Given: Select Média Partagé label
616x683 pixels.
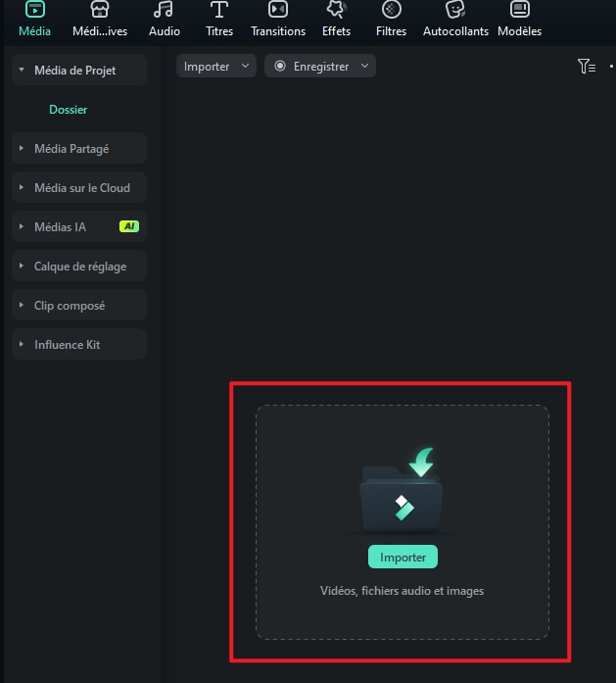Looking at the screenshot, I should point(71,149).
